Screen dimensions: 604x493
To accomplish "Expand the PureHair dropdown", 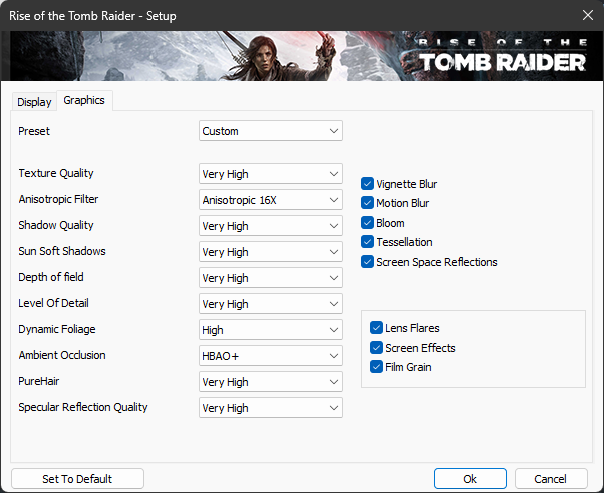I will click(271, 382).
